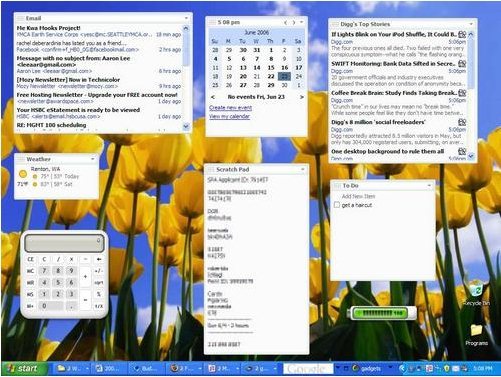Open the Windows start menu
This screenshot has width=501, height=377.
(23, 368)
